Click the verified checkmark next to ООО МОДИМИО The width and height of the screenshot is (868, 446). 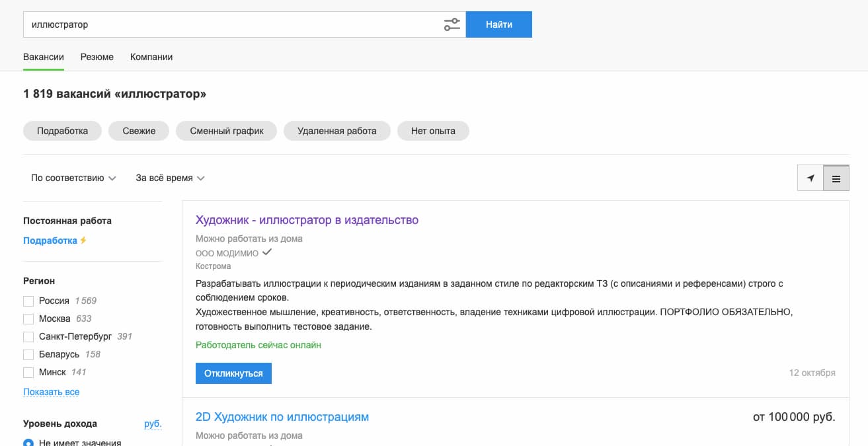[x=267, y=252]
